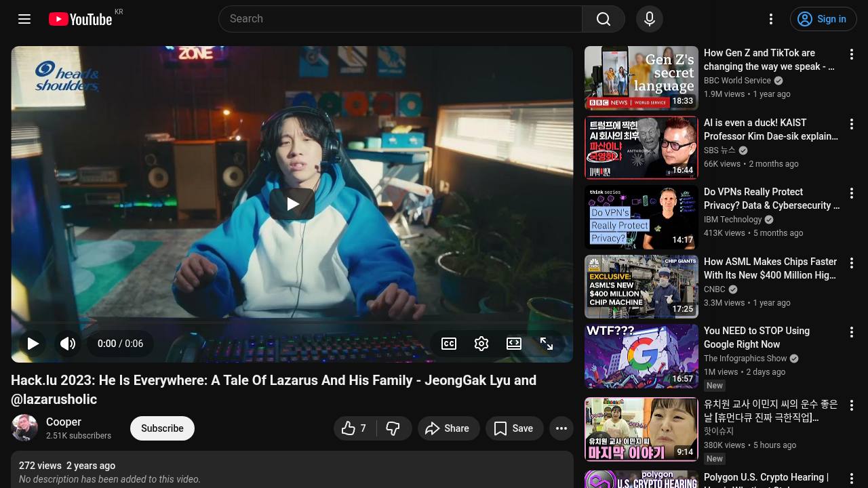The height and width of the screenshot is (488, 868).
Task: Open options for KAIST Professor video
Action: tap(852, 124)
